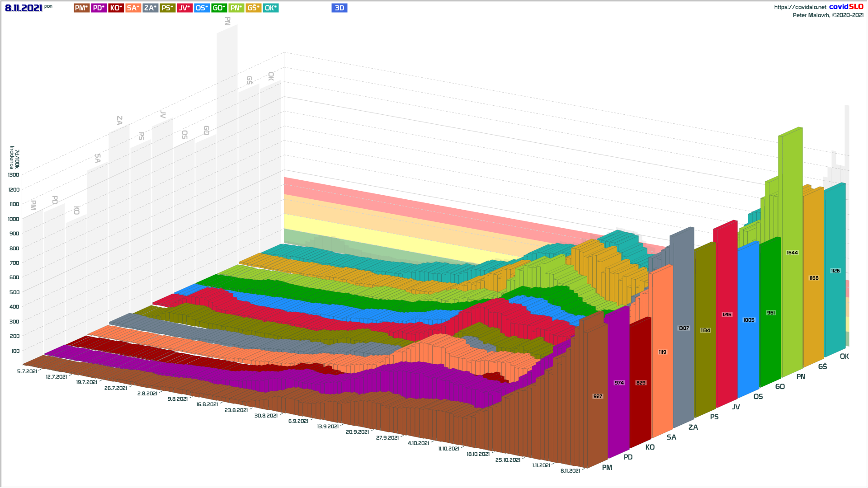Click the covidSLO logo
The image size is (868, 488).
846,7
